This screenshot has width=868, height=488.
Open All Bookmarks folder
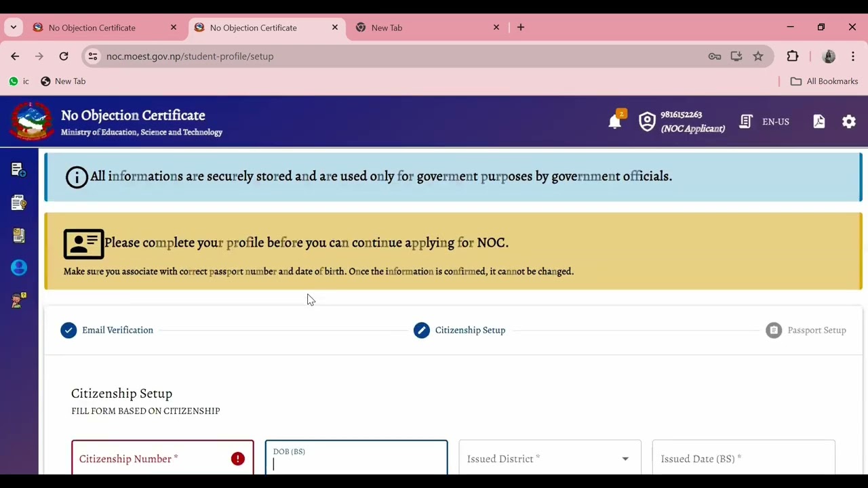tap(825, 81)
